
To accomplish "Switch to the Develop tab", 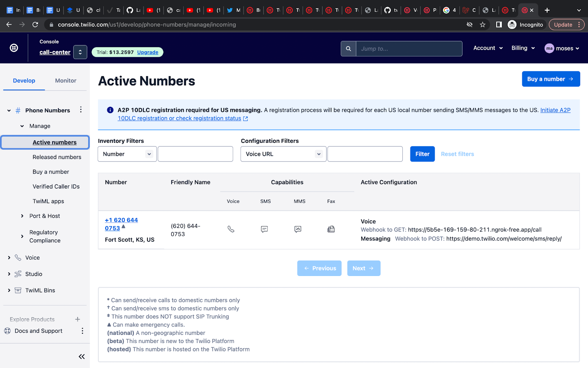I will pyautogui.click(x=24, y=81).
